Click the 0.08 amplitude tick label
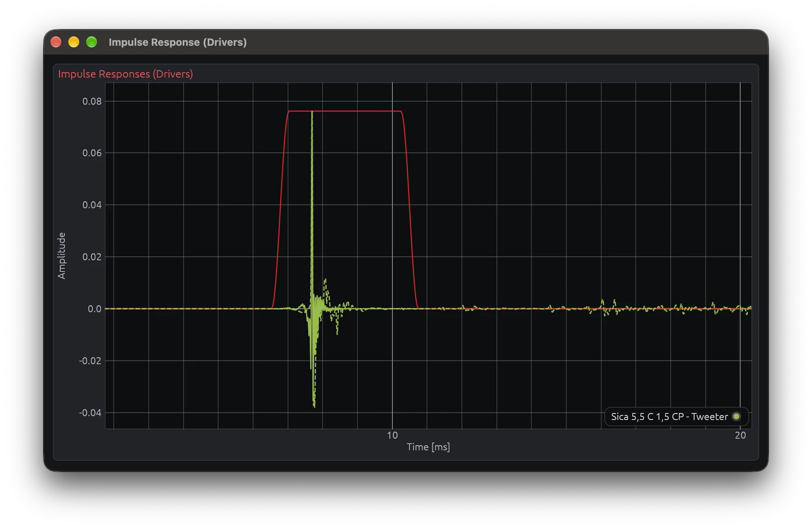 point(92,101)
